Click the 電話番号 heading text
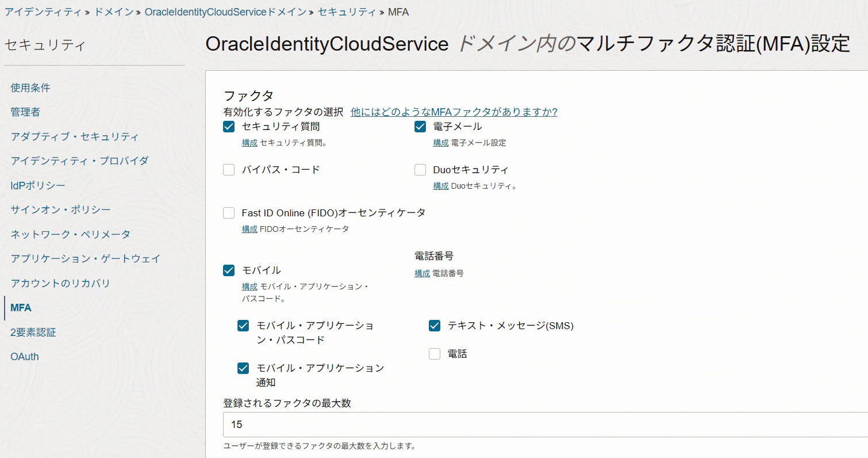 [x=434, y=256]
